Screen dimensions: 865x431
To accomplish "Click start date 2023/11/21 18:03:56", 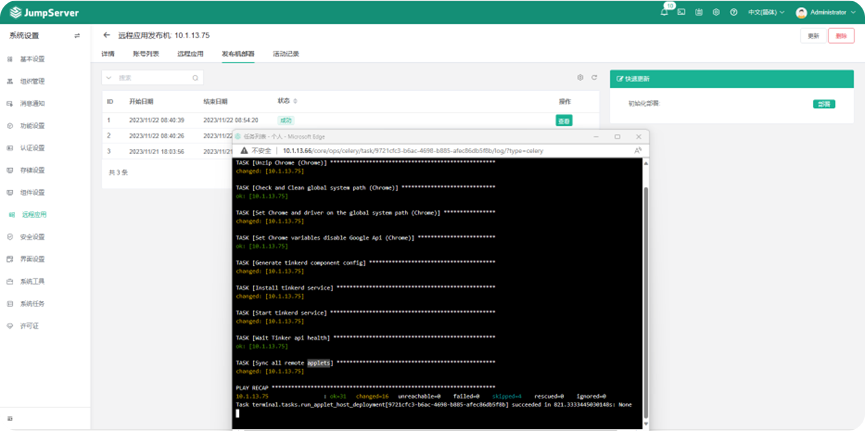I will pyautogui.click(x=157, y=151).
